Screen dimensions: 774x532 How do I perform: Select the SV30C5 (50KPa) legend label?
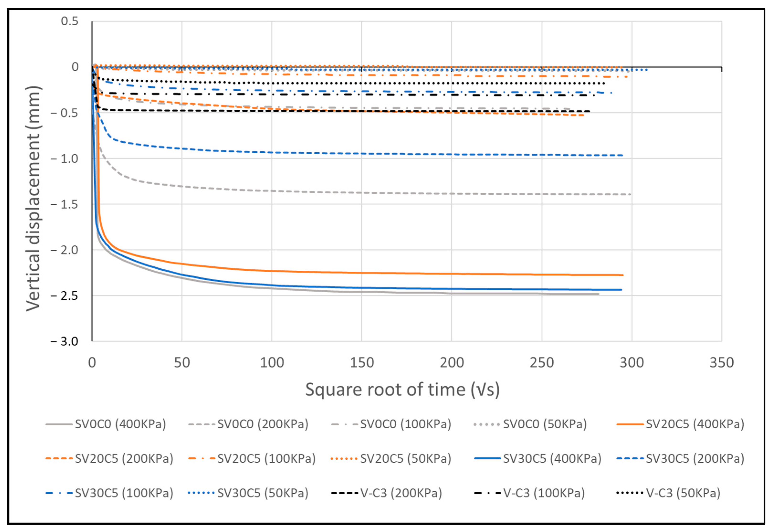click(x=262, y=493)
